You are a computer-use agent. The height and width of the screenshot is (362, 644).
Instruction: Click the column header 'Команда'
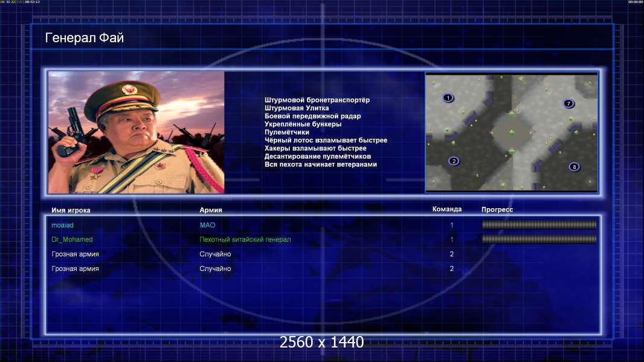click(x=447, y=209)
